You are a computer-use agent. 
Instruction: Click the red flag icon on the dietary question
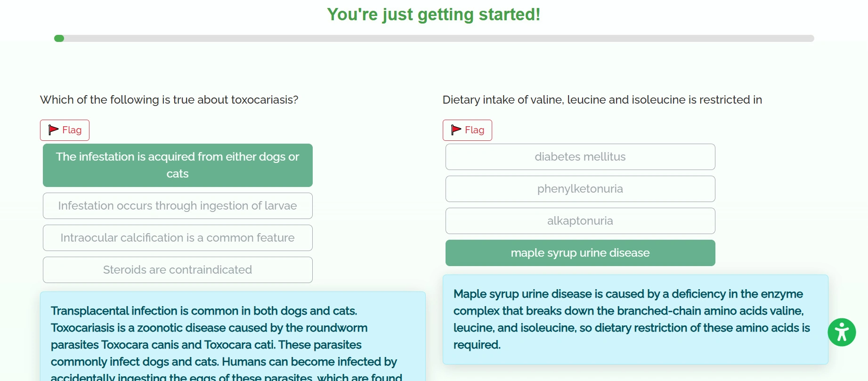coord(456,130)
